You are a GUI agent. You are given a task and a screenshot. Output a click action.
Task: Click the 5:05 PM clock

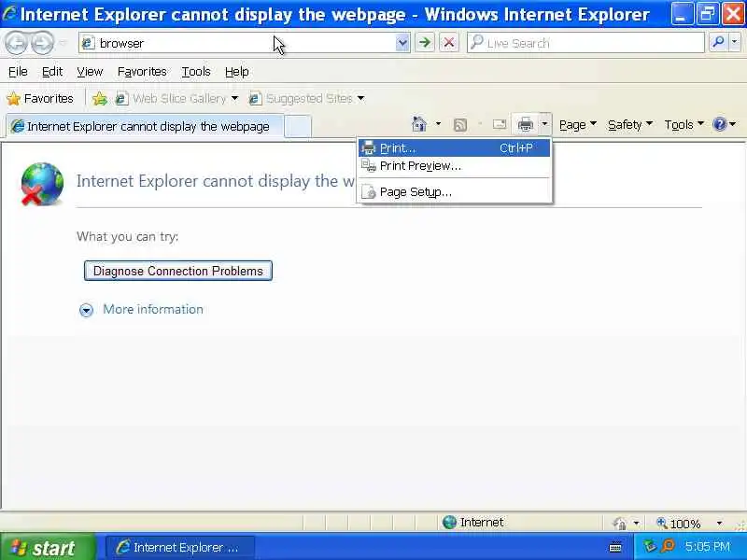click(x=708, y=546)
